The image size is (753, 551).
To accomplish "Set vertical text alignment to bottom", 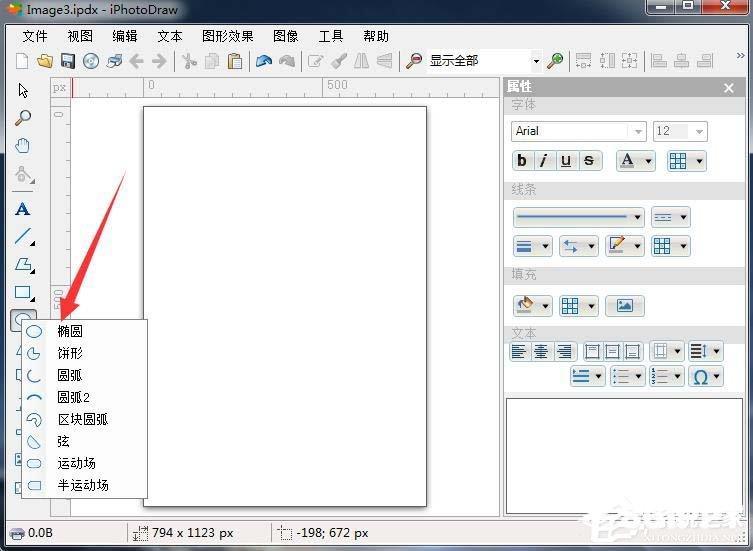I will point(633,352).
